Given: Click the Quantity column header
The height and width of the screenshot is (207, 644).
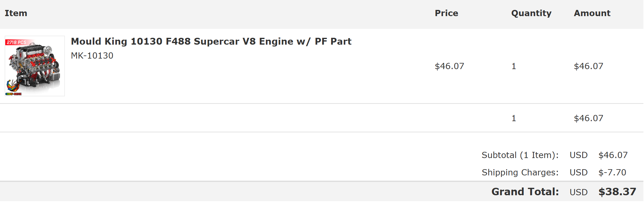Looking at the screenshot, I should point(531,13).
